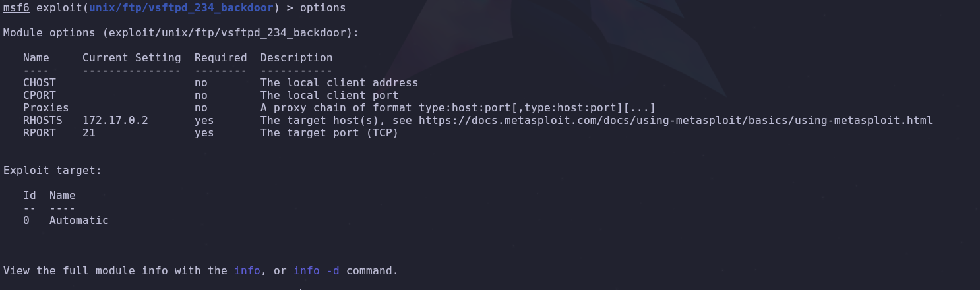Click the RPORT value 21
This screenshot has width=980, height=290.
point(89,133)
